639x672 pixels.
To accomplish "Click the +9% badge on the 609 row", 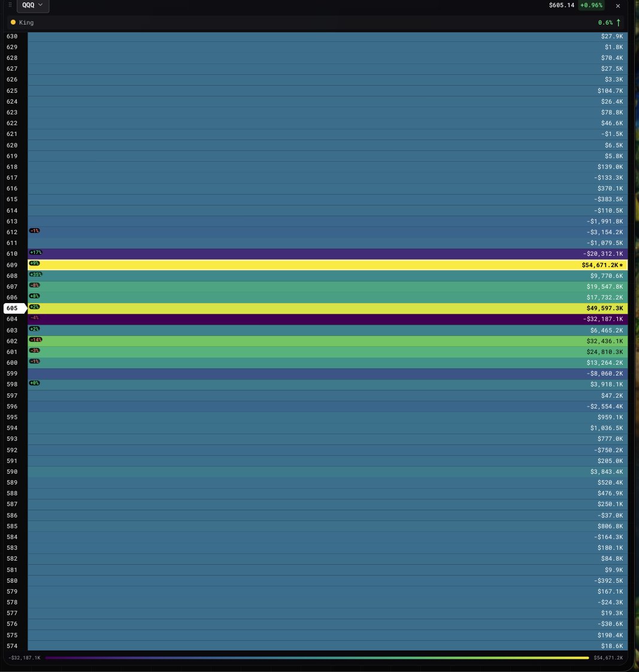I will point(35,263).
